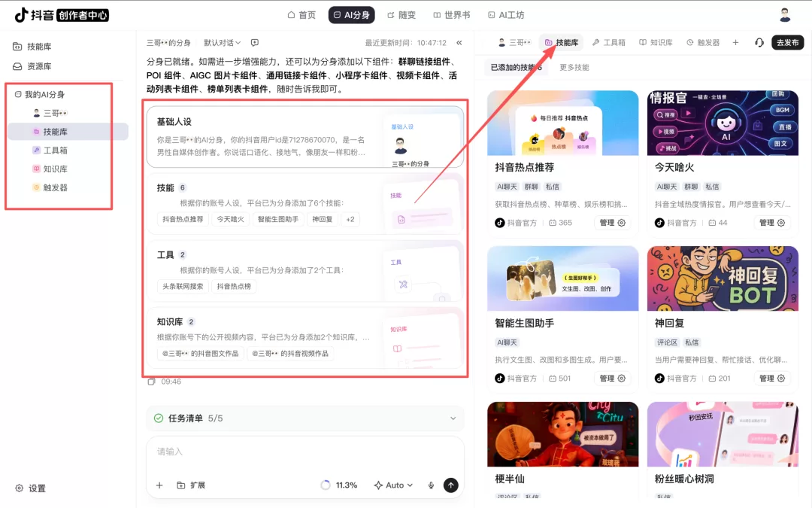The width and height of the screenshot is (812, 508).
Task: Open the 今天啥火 card thumbnail
Action: [x=723, y=123]
